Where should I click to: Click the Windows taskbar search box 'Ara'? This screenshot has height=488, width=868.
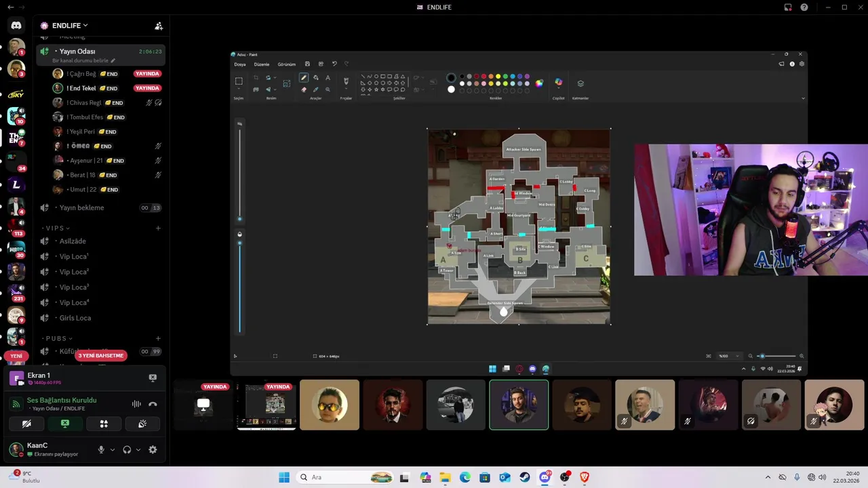pos(345,477)
